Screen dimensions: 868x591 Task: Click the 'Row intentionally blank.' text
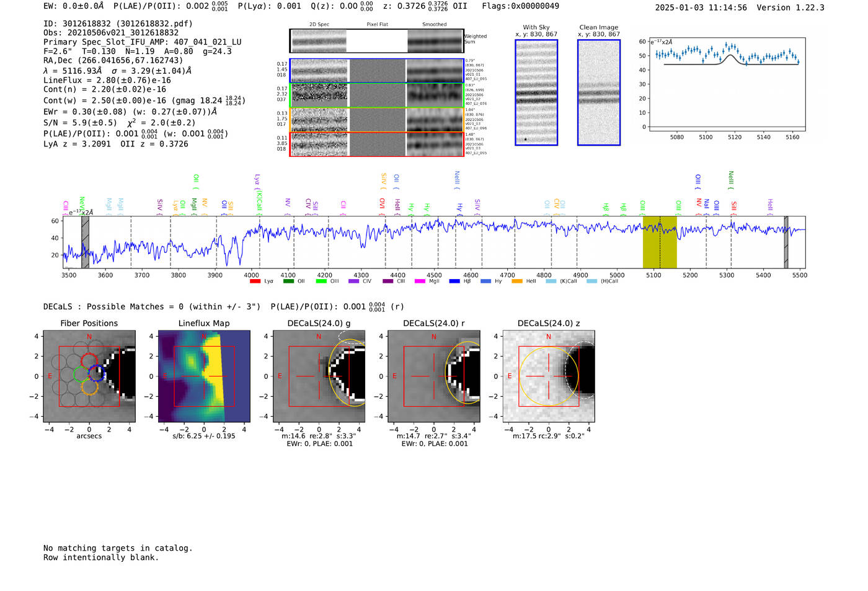click(x=101, y=558)
